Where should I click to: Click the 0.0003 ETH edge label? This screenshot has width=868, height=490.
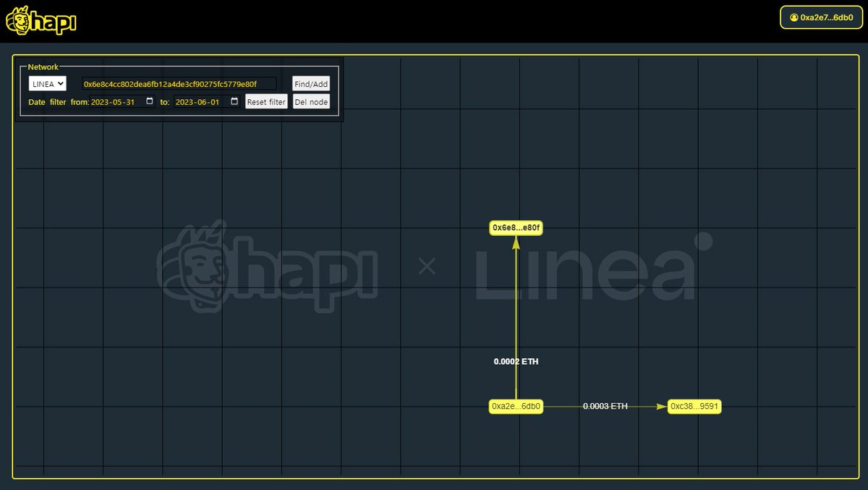pyautogui.click(x=605, y=407)
